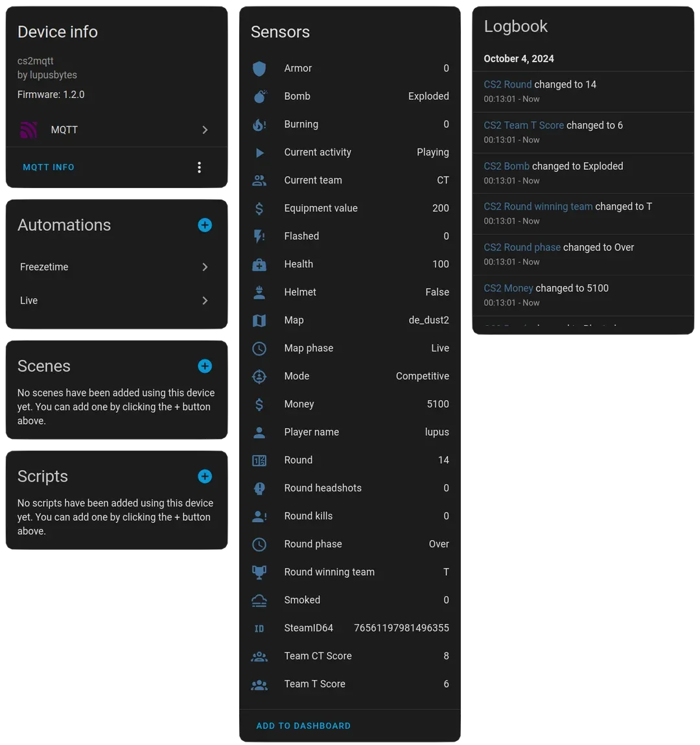Add a new automation with plus button
Image resolution: width=700 pixels, height=745 pixels.
[205, 225]
